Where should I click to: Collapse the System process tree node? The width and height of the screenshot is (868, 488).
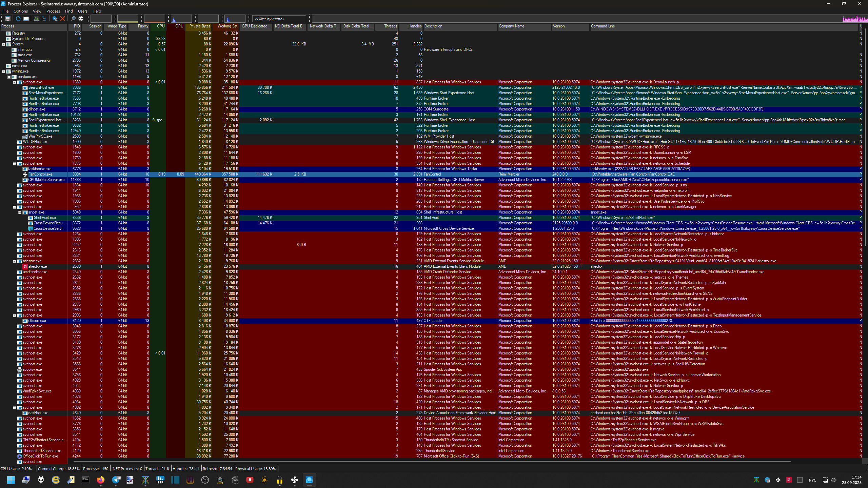(3, 44)
